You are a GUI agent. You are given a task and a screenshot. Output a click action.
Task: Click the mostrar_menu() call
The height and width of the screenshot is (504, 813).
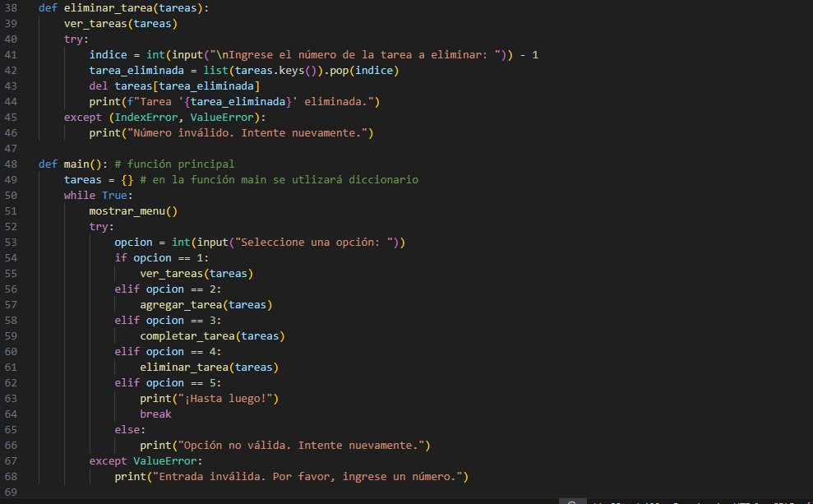click(133, 210)
